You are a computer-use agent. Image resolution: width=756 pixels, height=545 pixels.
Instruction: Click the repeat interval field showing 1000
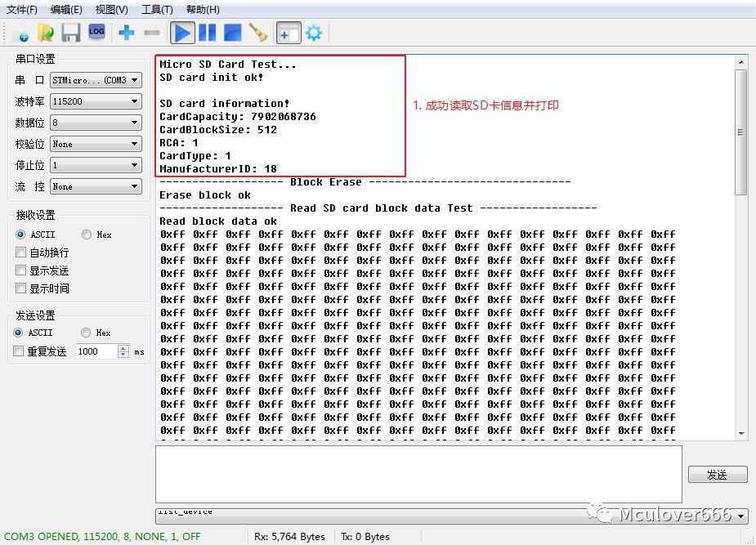click(96, 351)
